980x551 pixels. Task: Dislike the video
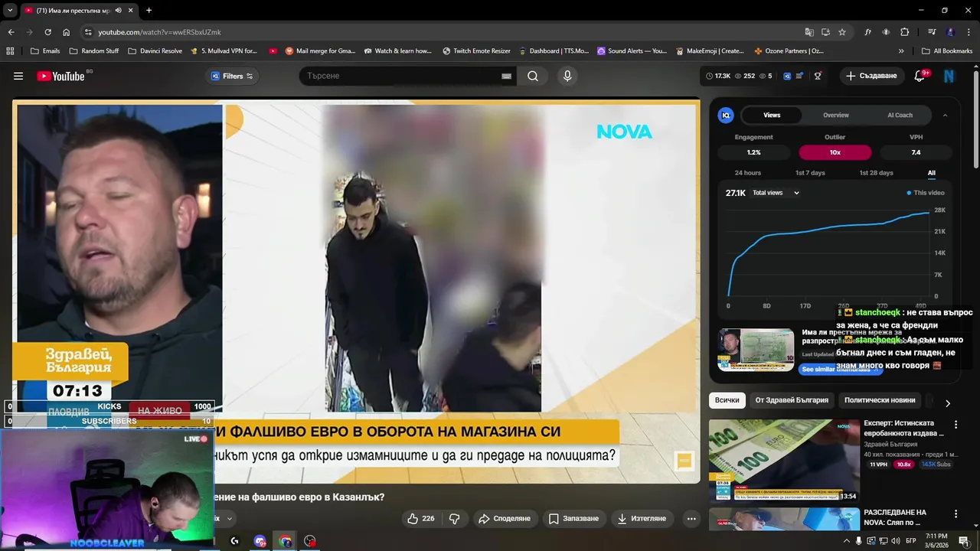tap(454, 518)
